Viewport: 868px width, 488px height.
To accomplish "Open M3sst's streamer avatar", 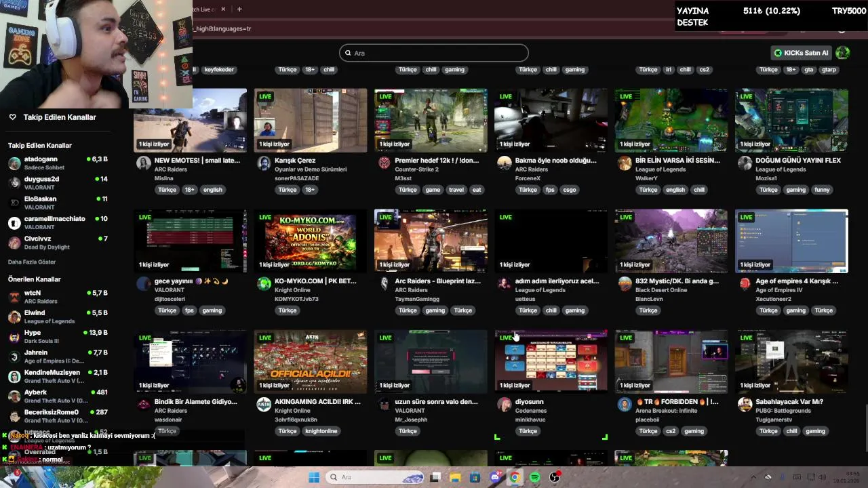I will [384, 163].
